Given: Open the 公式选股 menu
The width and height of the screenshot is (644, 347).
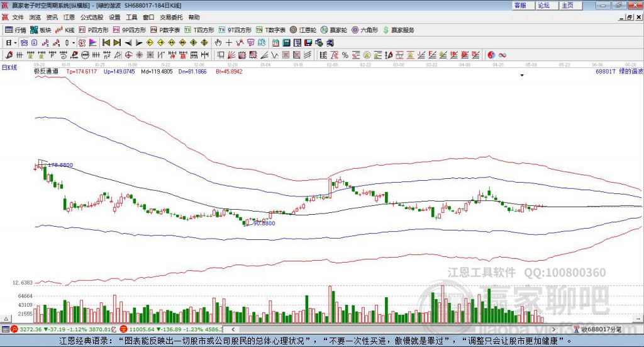Looking at the screenshot, I should (92, 17).
